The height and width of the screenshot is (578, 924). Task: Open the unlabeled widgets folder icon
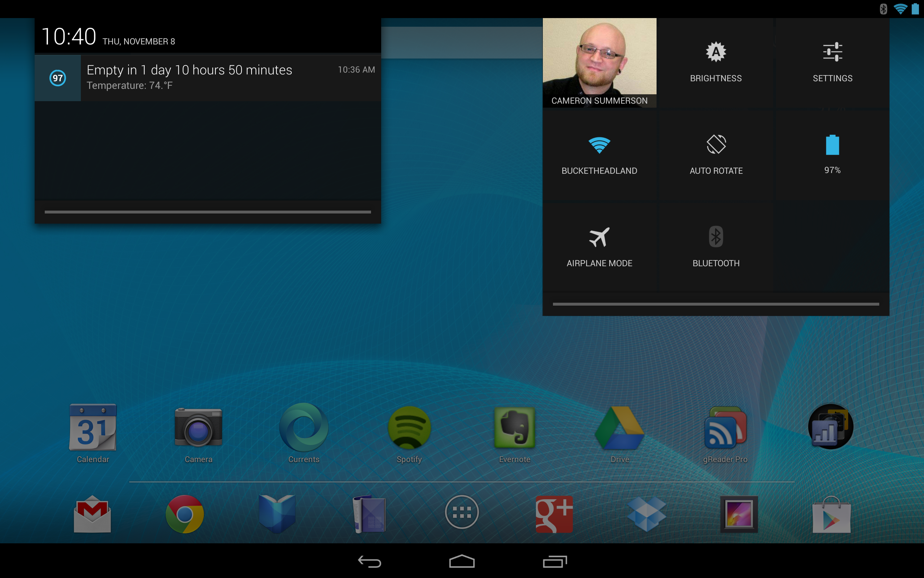[831, 427]
